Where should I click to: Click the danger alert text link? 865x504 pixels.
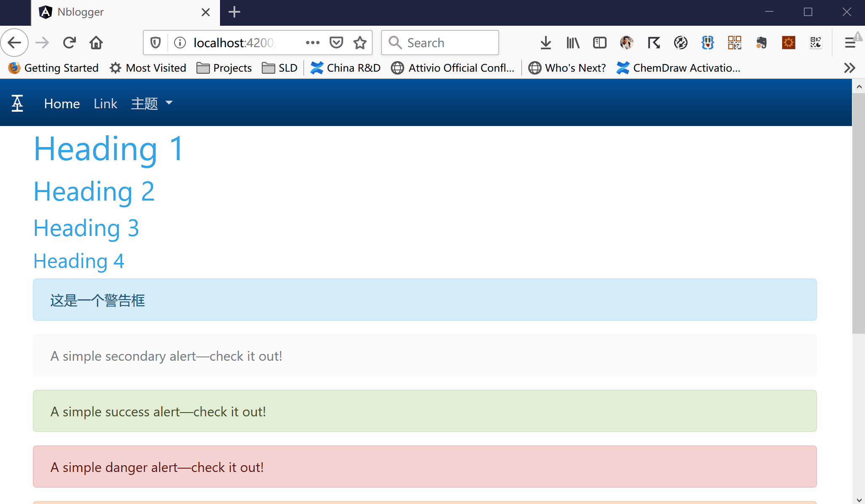point(157,467)
